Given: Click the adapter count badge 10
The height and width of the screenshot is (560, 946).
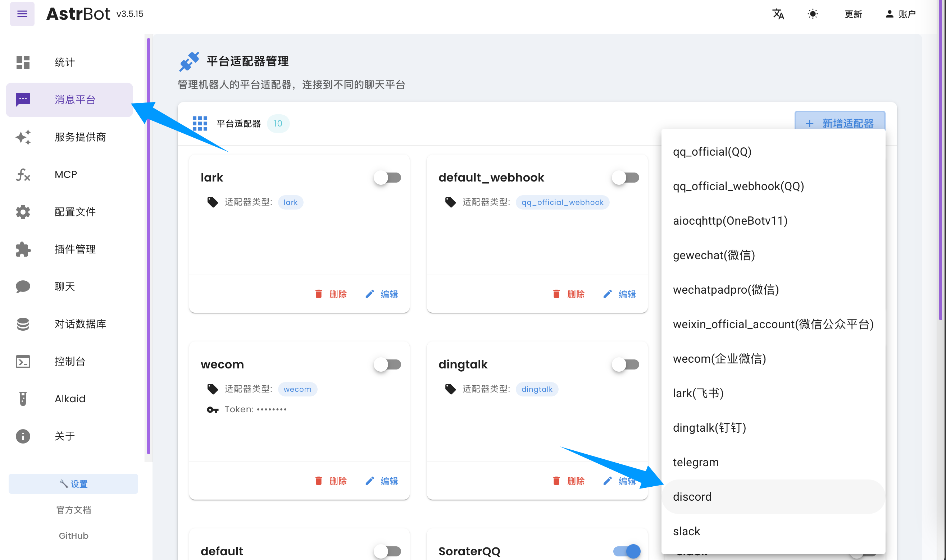Looking at the screenshot, I should [x=278, y=123].
